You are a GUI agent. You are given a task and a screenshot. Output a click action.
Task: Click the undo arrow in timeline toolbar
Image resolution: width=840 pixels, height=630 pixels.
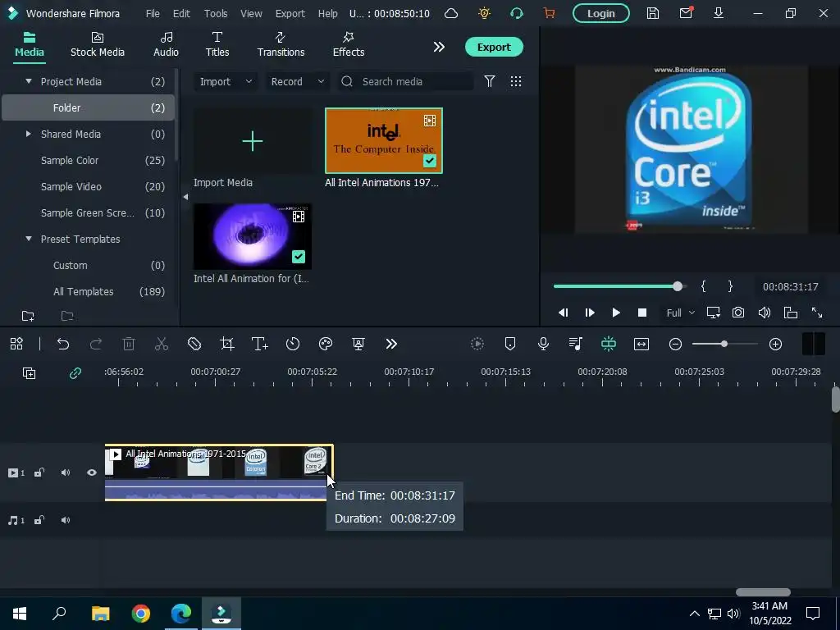63,344
